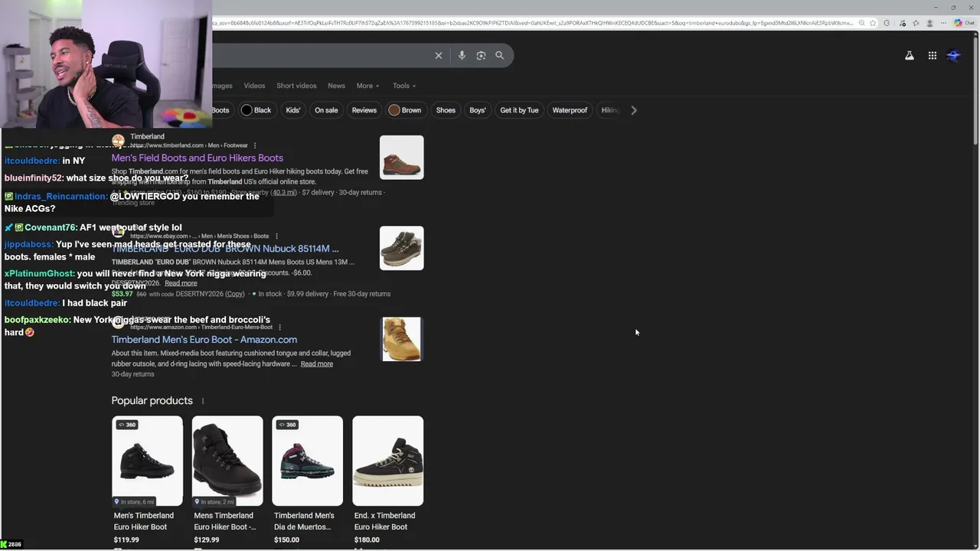
Task: Apply the Waterproof filter chip
Action: coord(570,110)
